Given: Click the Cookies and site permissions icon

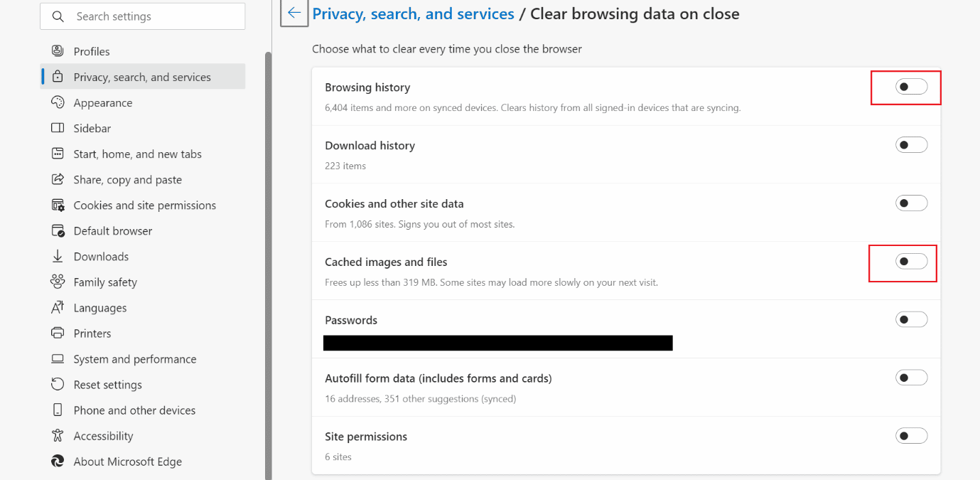Looking at the screenshot, I should pos(58,205).
